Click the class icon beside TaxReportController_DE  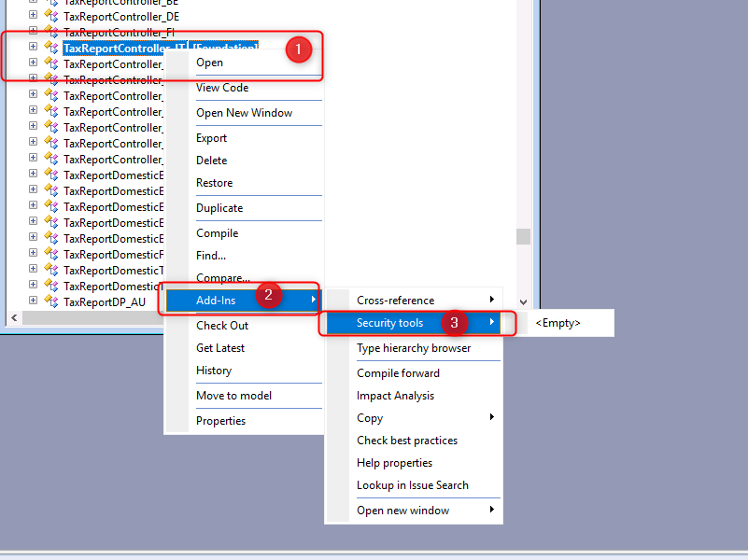coord(50,16)
